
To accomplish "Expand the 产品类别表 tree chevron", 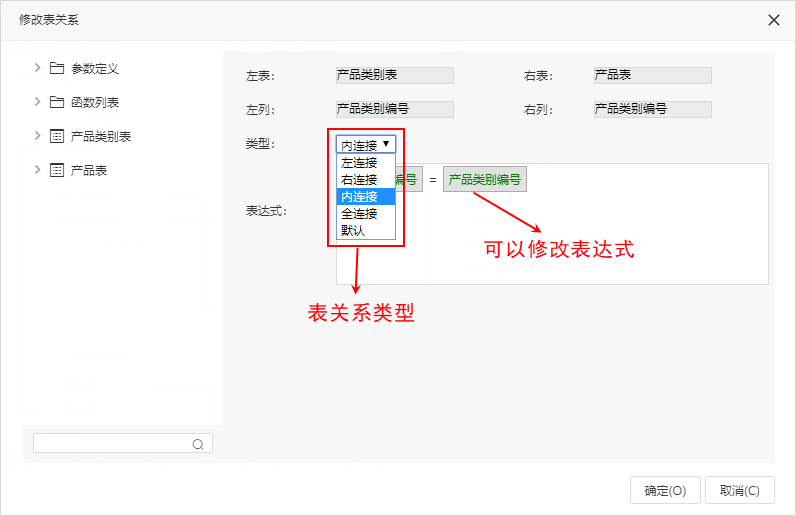I will (x=37, y=136).
